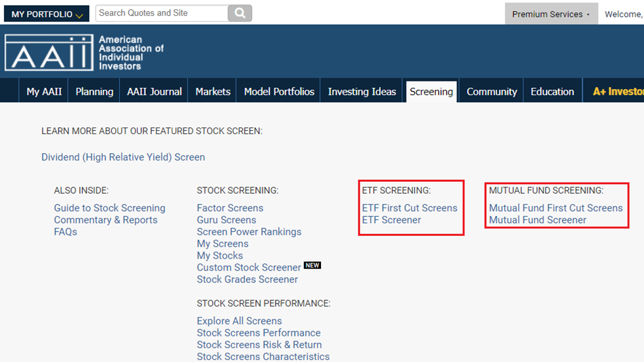The image size is (644, 362).
Task: Open the Education navigation tab
Action: (x=552, y=91)
